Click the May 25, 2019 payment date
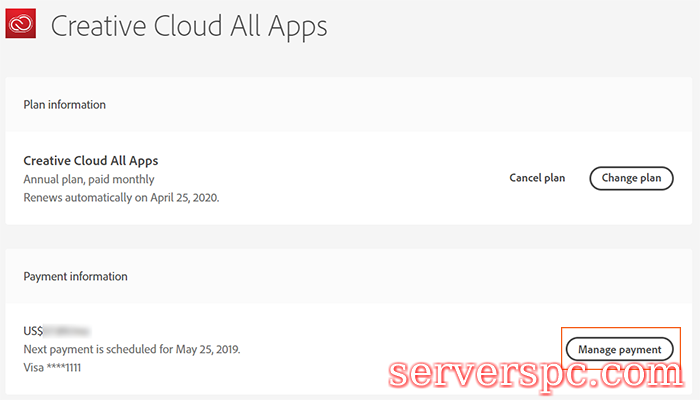 (204, 349)
